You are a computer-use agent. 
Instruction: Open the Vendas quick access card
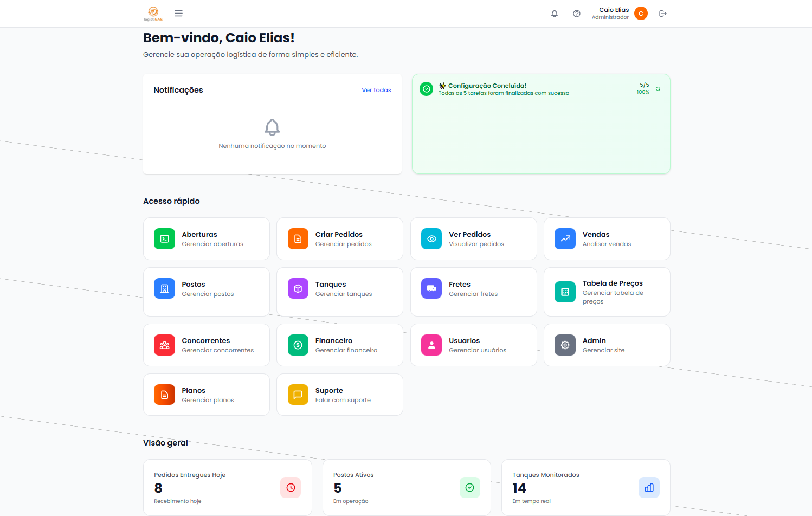coord(607,239)
